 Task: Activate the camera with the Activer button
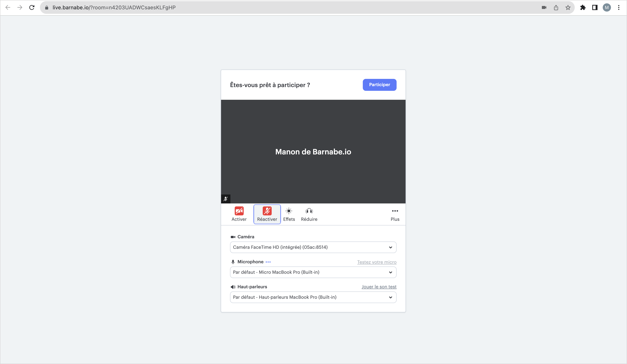click(x=239, y=214)
